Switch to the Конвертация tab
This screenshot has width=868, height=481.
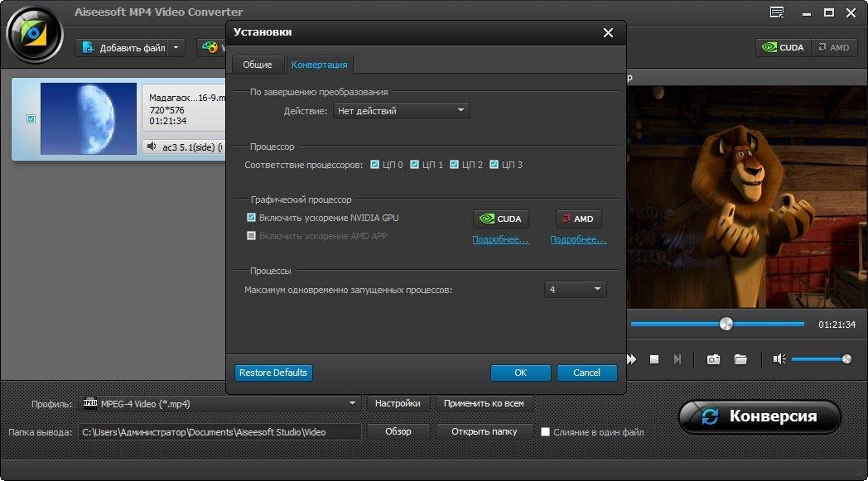(320, 65)
